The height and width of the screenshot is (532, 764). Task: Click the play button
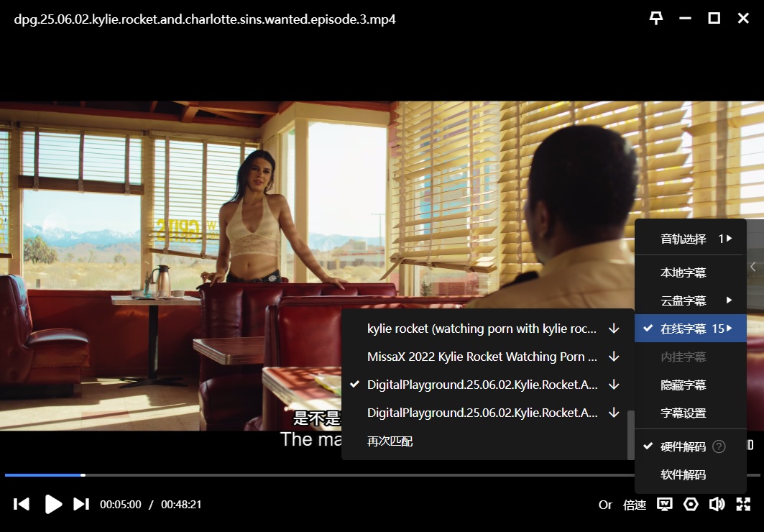pos(53,504)
